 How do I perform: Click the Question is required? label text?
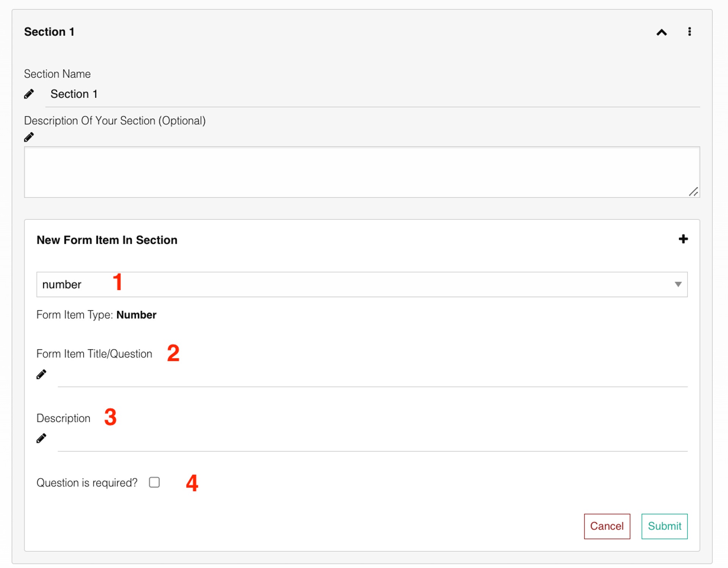[x=87, y=483]
